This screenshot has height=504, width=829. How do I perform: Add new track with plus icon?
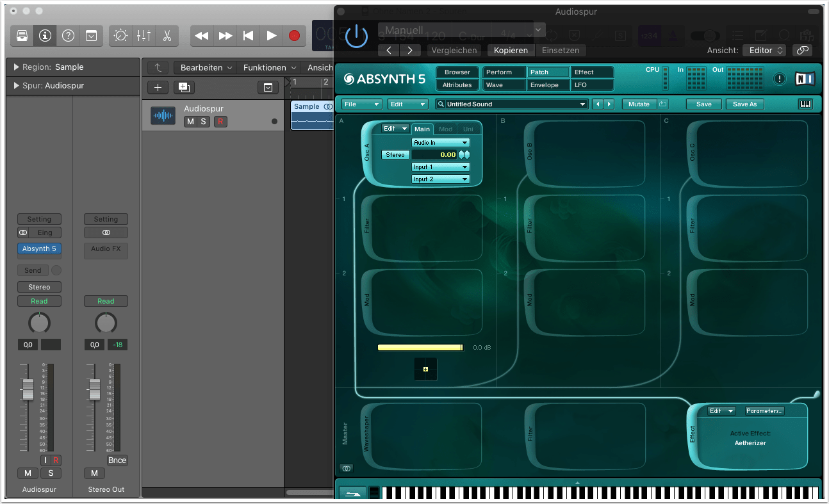click(x=158, y=88)
